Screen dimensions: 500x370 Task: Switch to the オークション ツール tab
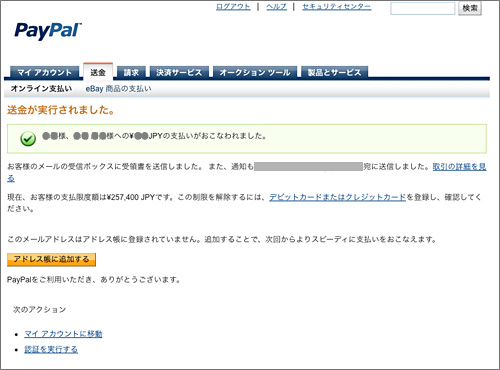point(255,72)
